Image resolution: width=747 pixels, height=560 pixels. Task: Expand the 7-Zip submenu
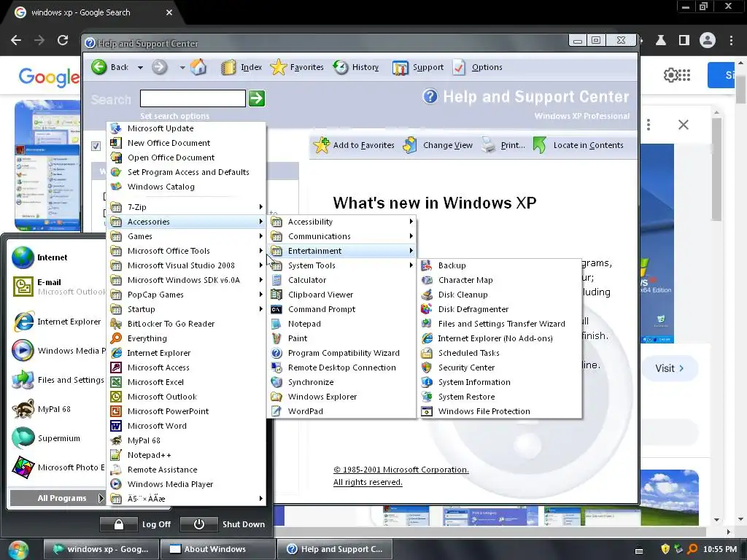point(186,207)
